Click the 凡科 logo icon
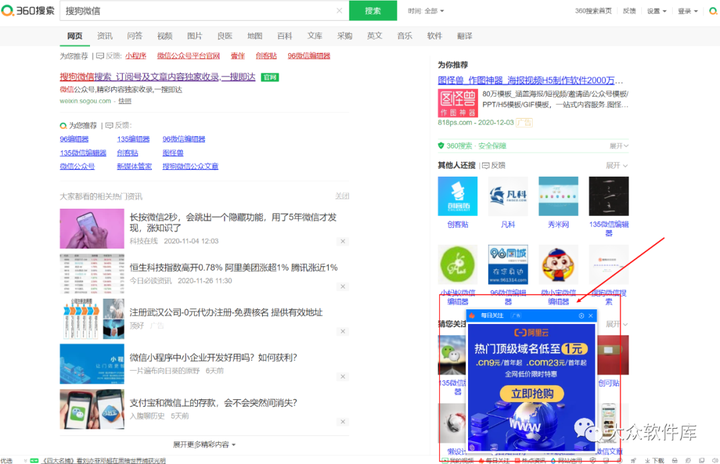Image resolution: width=720 pixels, height=464 pixels. (508, 196)
